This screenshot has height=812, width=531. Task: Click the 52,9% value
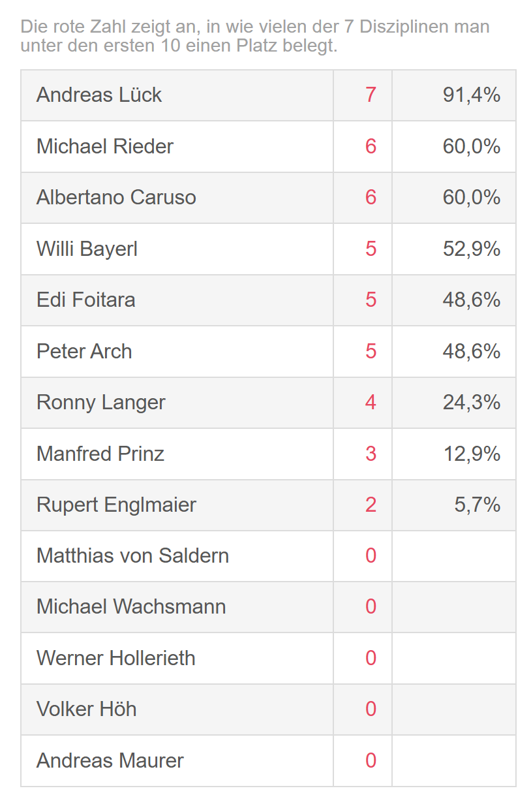[x=471, y=249]
